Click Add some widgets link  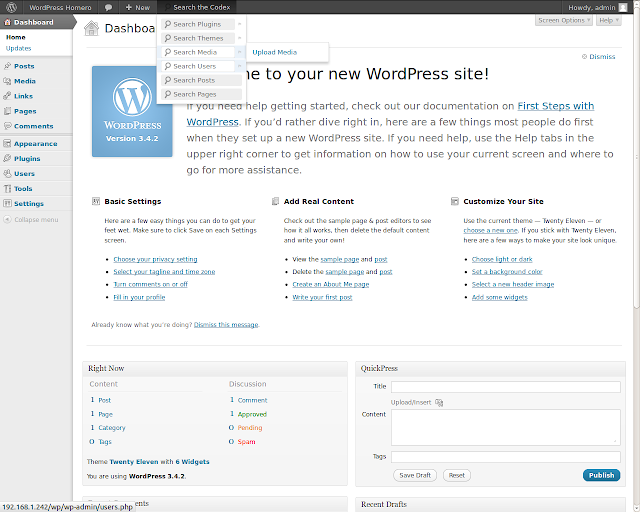(500, 297)
